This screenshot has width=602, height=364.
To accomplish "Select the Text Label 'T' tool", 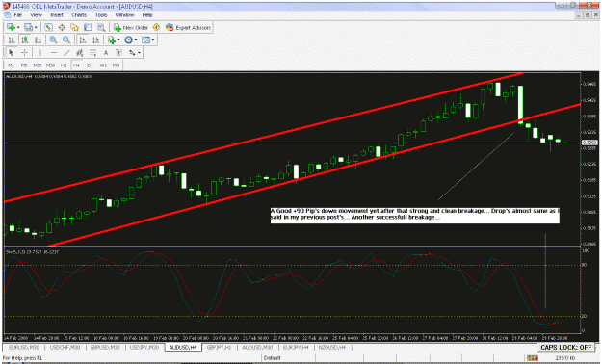I will coord(118,53).
